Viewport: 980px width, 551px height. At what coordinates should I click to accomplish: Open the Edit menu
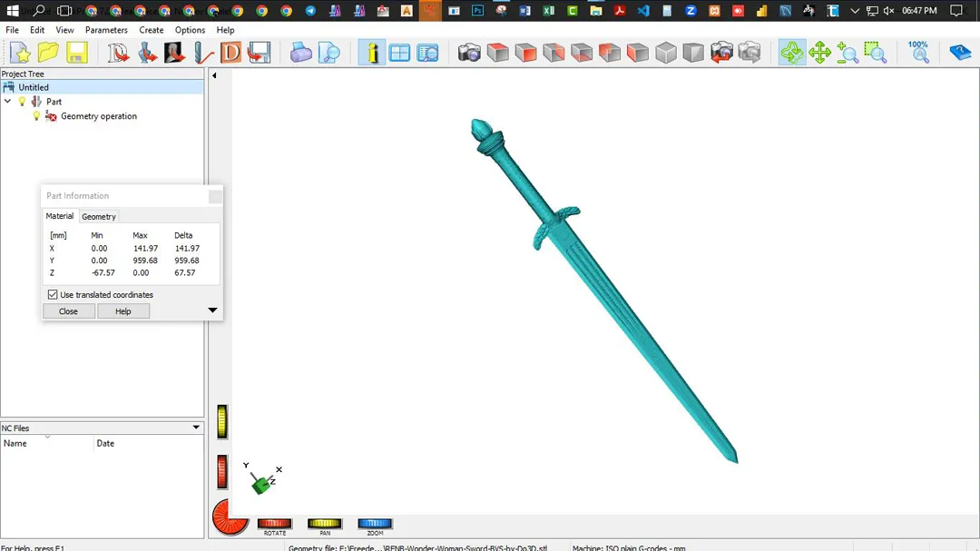click(x=37, y=30)
